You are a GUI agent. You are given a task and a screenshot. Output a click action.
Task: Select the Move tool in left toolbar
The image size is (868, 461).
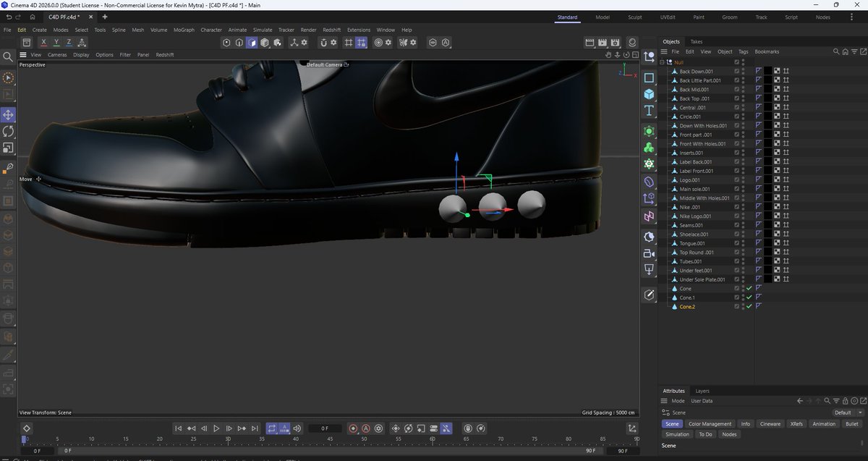tap(9, 115)
